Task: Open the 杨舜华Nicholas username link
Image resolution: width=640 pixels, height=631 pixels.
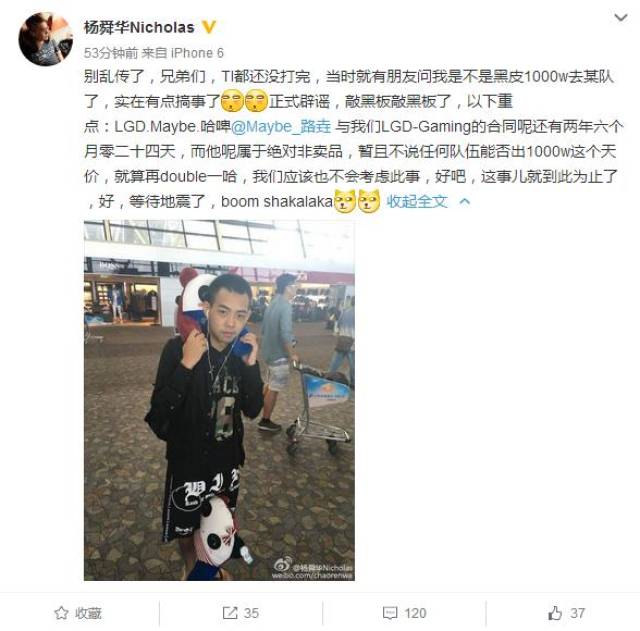Action: click(x=139, y=27)
